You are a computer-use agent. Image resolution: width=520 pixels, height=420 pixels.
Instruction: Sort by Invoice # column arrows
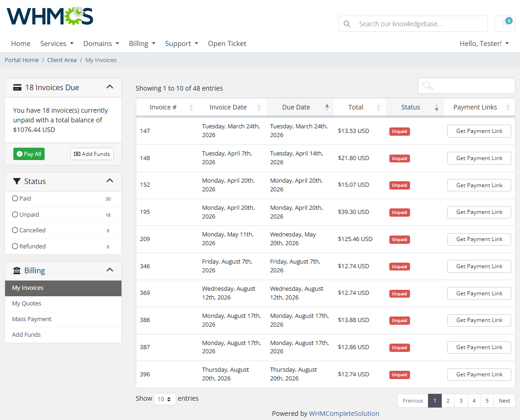point(191,107)
